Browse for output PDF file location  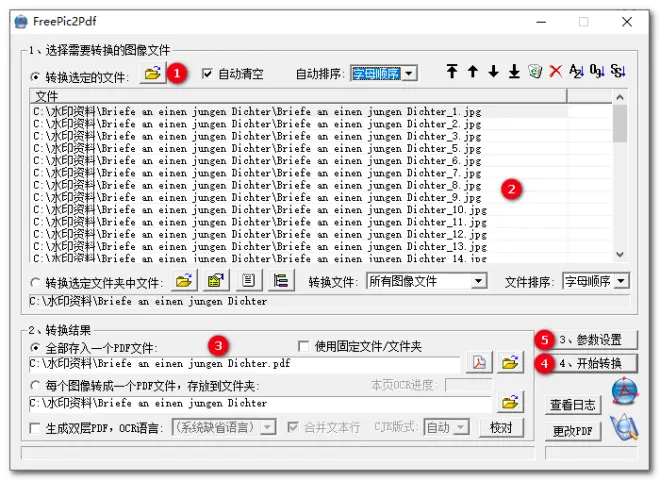coord(510,362)
